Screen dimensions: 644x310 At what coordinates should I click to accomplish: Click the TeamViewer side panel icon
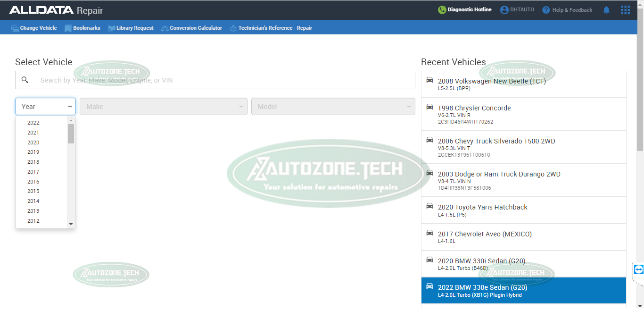(638, 269)
